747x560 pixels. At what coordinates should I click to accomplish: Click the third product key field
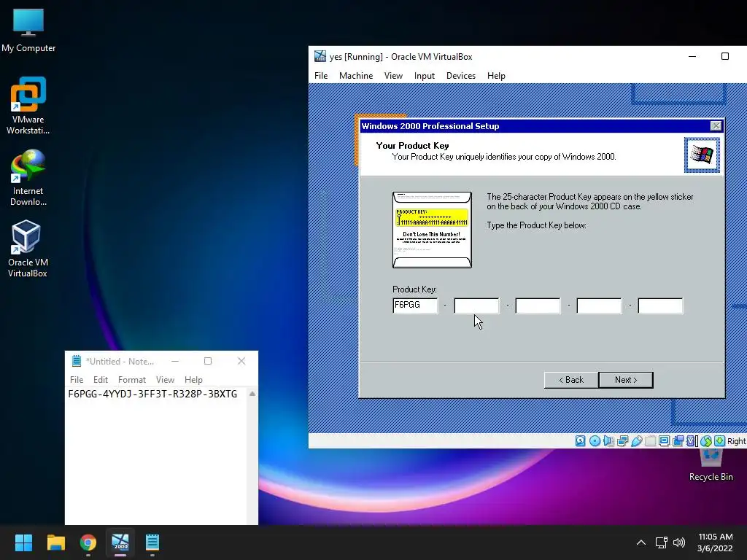coord(538,306)
